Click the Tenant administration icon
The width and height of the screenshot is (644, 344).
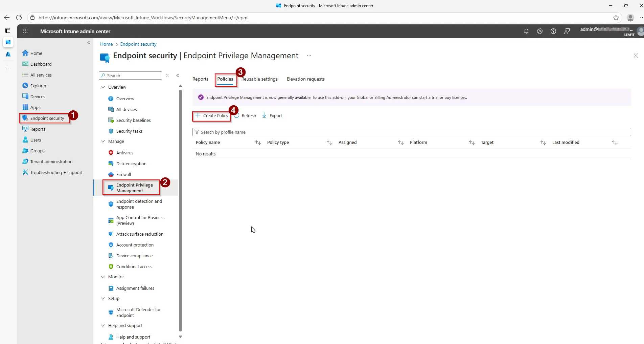tap(25, 162)
